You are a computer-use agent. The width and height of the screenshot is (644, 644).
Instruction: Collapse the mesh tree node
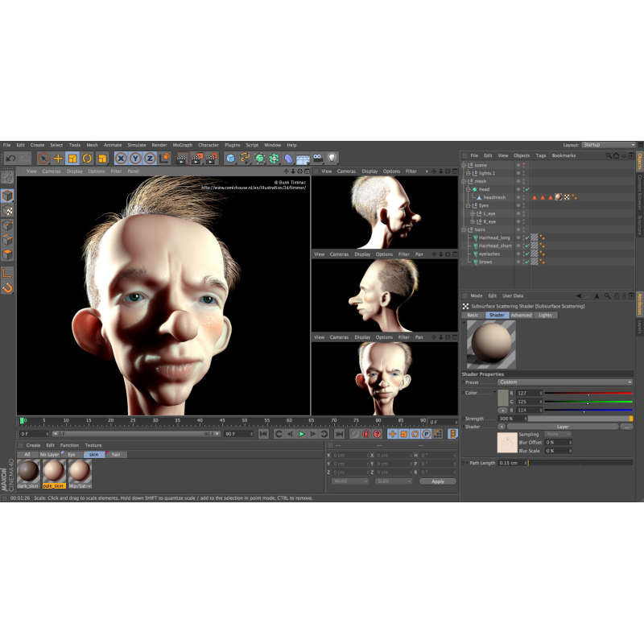pos(465,181)
